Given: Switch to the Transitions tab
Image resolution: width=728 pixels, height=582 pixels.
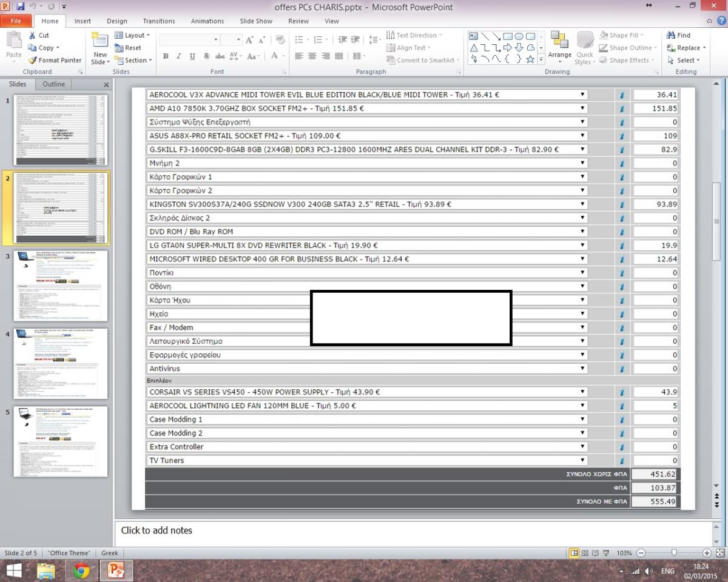Looking at the screenshot, I should [x=158, y=21].
